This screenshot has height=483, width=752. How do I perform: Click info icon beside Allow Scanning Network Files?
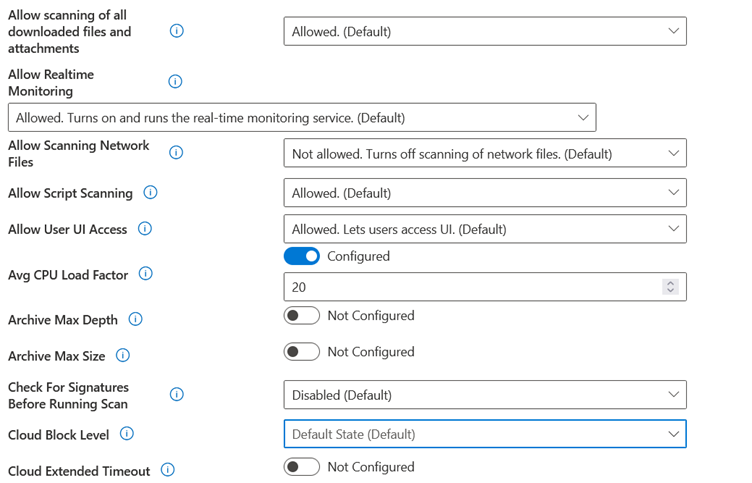tap(176, 153)
